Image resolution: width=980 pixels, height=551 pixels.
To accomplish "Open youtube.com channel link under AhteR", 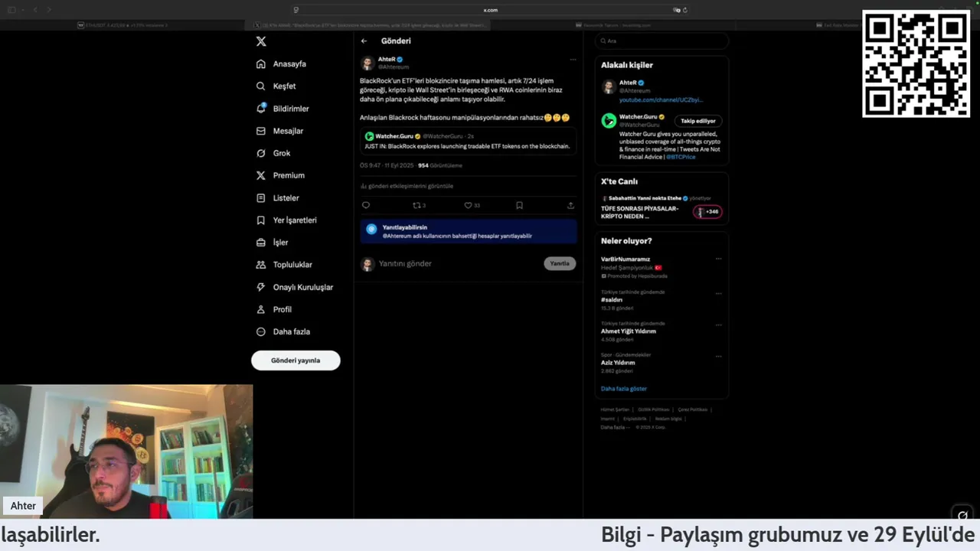I will 661,100.
